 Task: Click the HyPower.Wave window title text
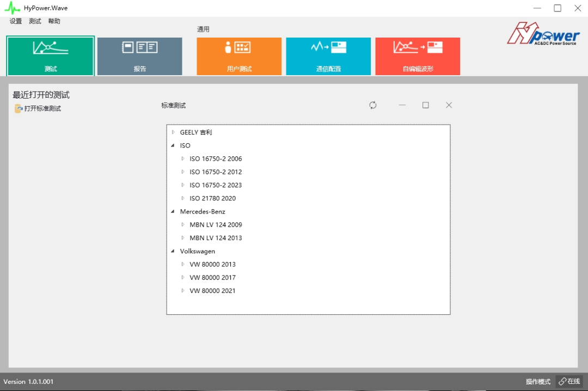(x=46, y=8)
